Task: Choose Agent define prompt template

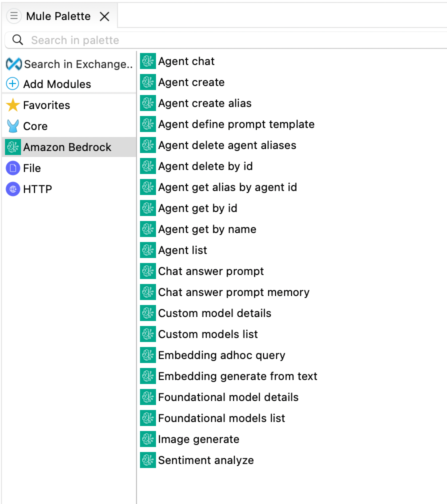Action: click(236, 124)
